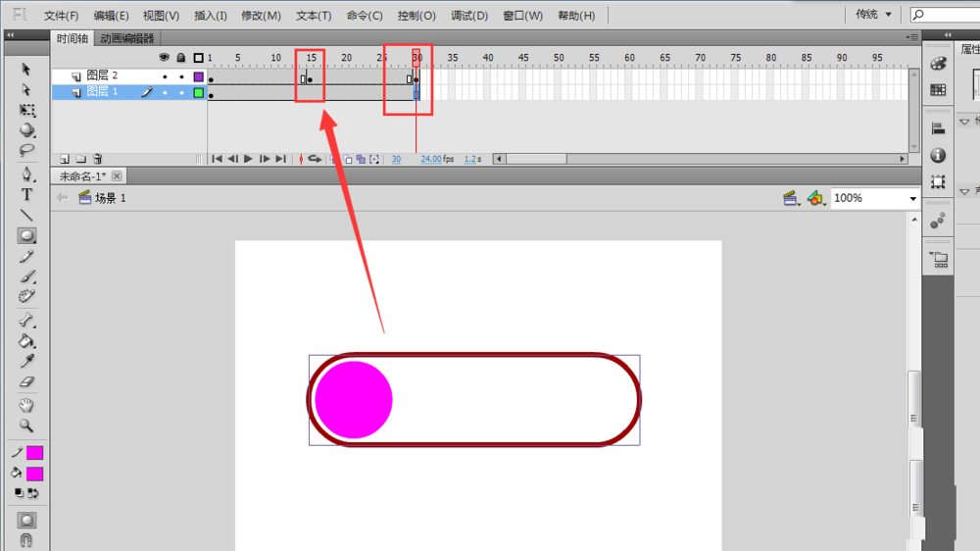Step forward one frame
Screen dimensions: 980x551
(265, 159)
